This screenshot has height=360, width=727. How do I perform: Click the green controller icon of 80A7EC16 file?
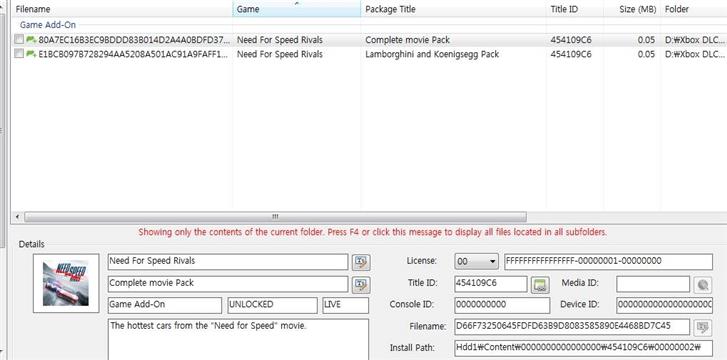[x=31, y=40]
